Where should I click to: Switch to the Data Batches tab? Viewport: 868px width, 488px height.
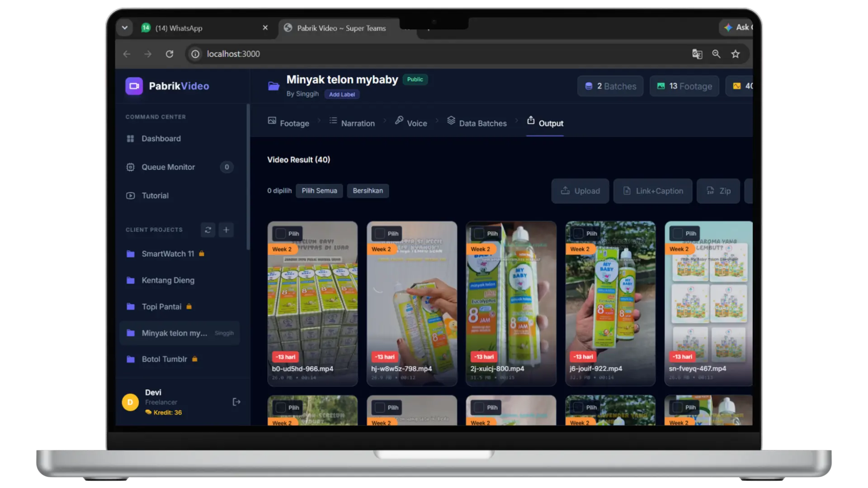[477, 123]
